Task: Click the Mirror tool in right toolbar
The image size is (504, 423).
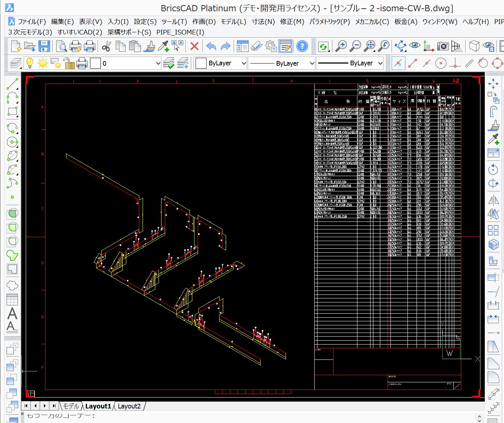Action: point(493,200)
